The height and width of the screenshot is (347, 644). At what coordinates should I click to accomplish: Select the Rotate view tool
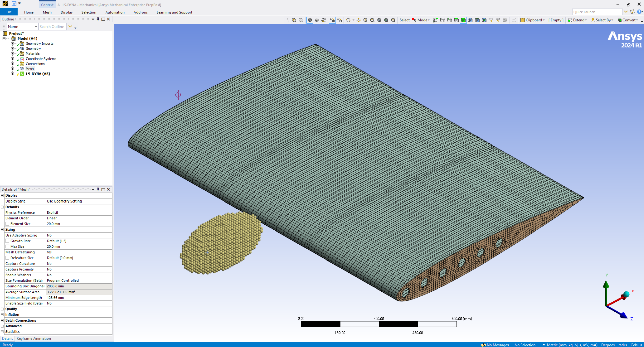[348, 20]
